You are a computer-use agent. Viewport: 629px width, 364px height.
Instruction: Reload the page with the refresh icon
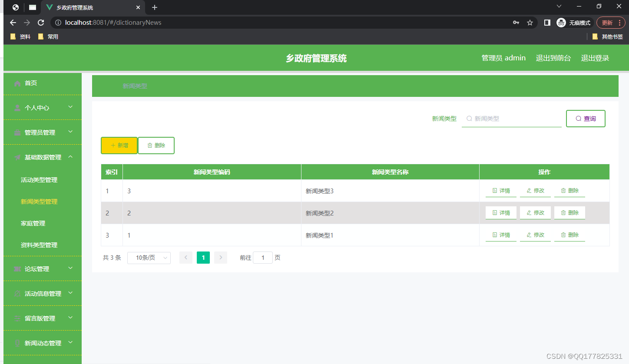[41, 23]
